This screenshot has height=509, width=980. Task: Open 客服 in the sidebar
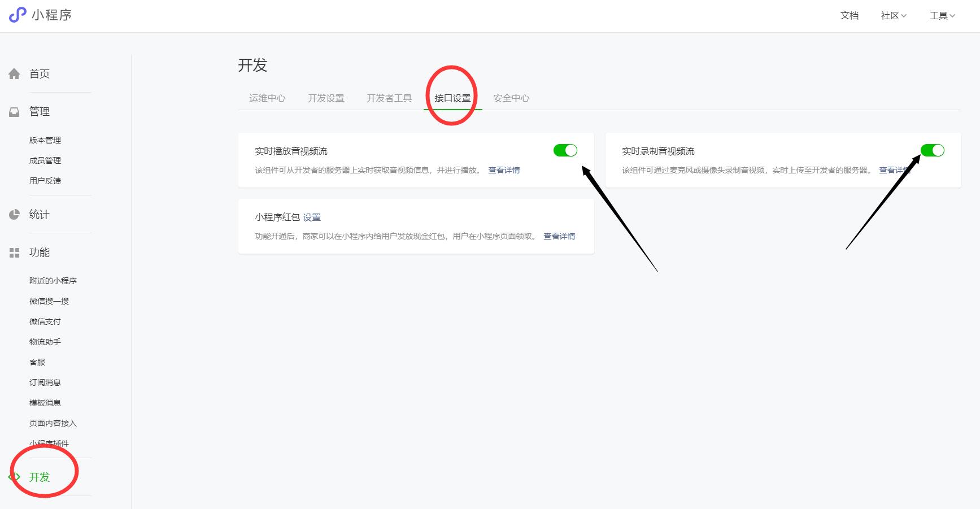point(37,362)
